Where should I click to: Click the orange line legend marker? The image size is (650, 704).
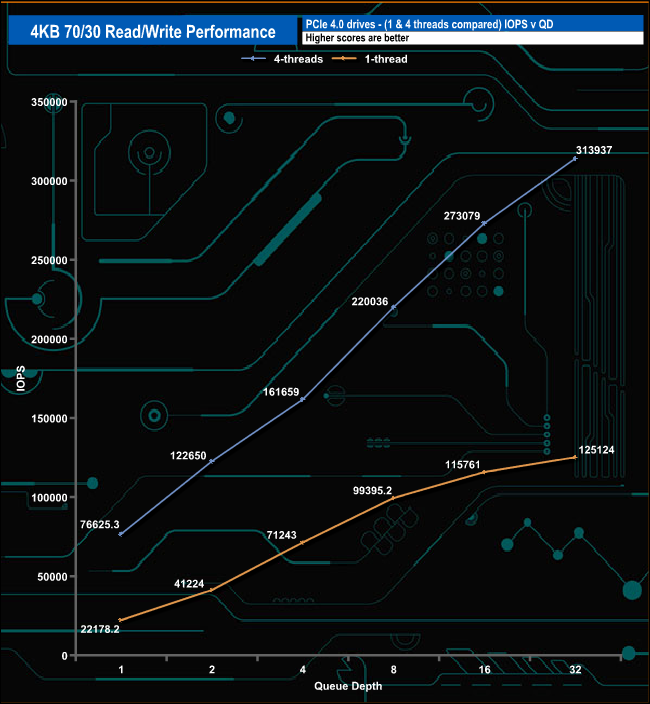pyautogui.click(x=344, y=59)
